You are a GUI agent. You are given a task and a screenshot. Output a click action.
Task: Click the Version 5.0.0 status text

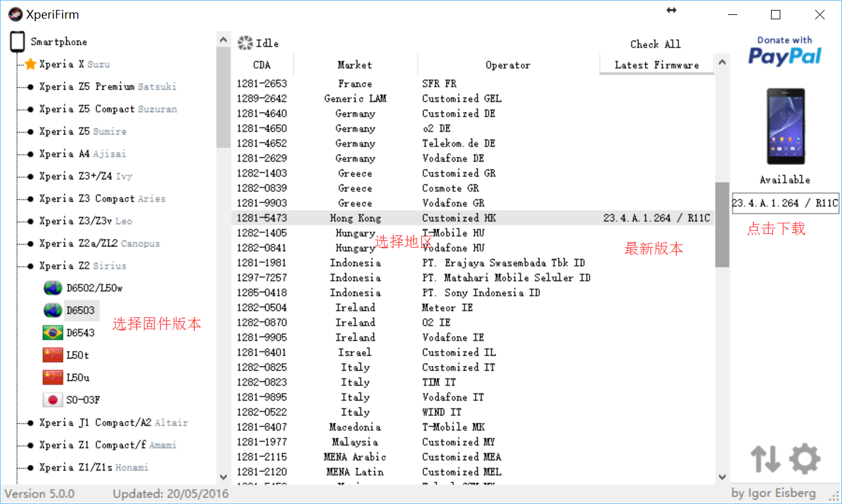pos(40,494)
